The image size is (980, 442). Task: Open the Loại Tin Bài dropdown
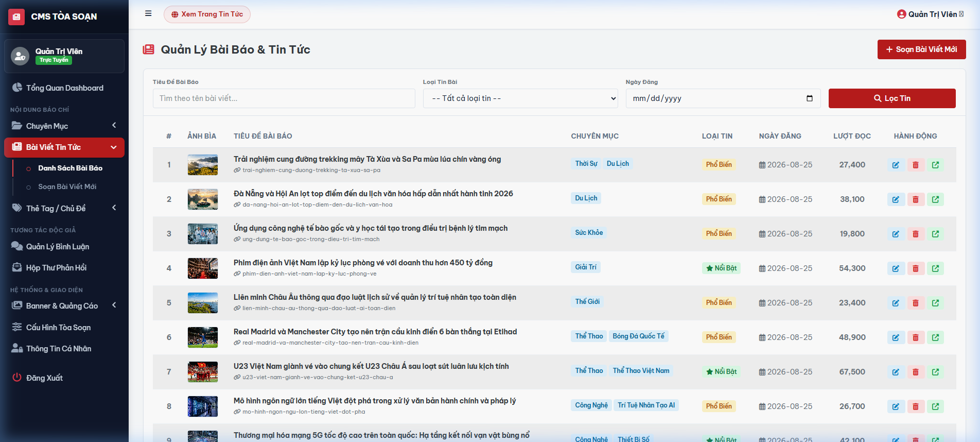coord(520,98)
